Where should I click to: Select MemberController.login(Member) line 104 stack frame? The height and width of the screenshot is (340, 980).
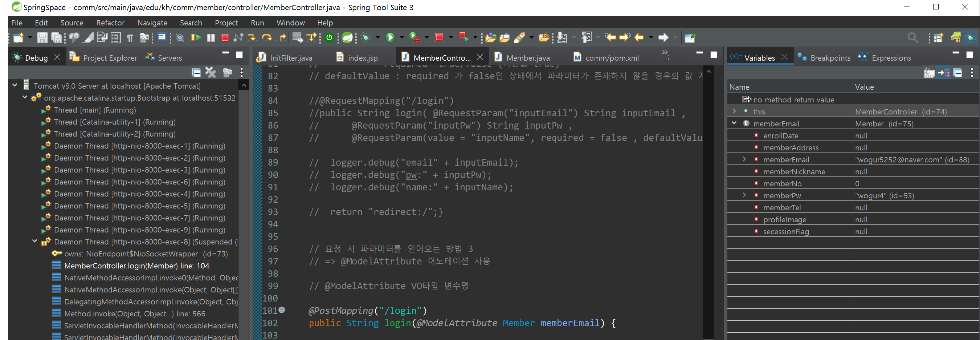(136, 266)
